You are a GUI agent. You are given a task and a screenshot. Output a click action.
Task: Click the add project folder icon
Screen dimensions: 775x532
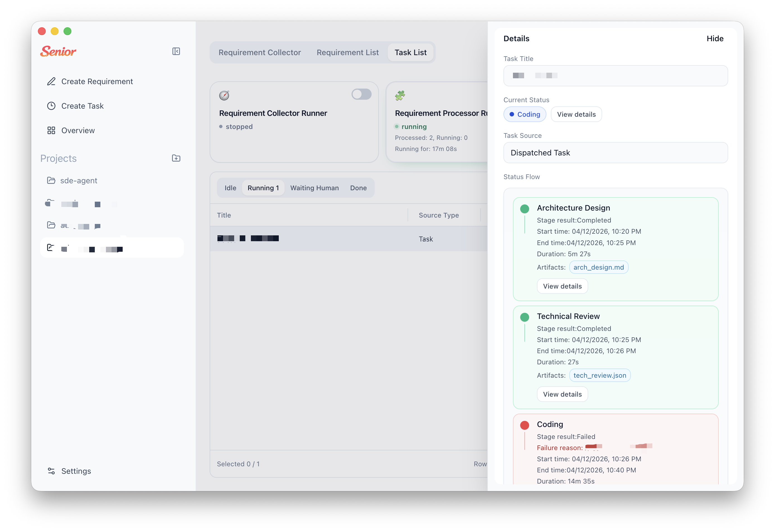click(176, 158)
